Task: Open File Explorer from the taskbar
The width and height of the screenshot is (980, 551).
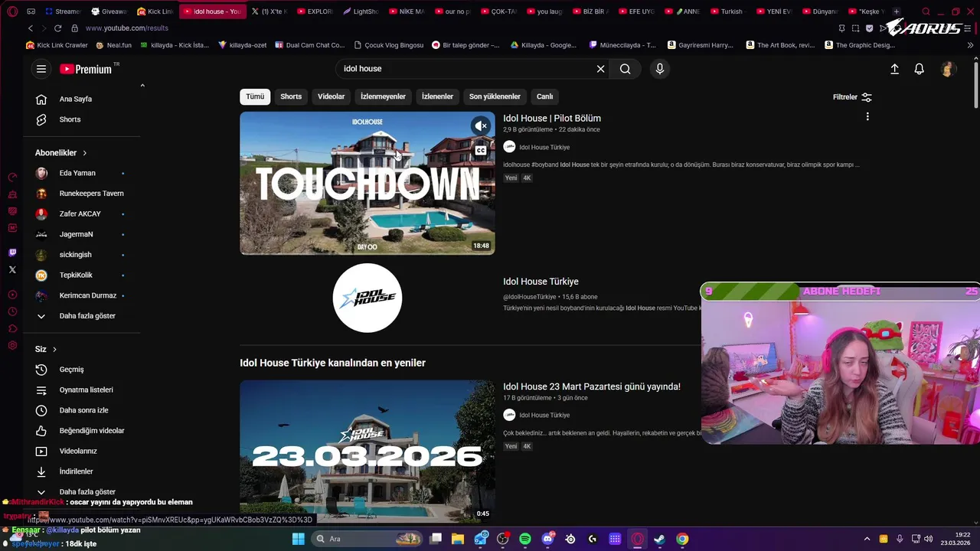Action: point(458,539)
